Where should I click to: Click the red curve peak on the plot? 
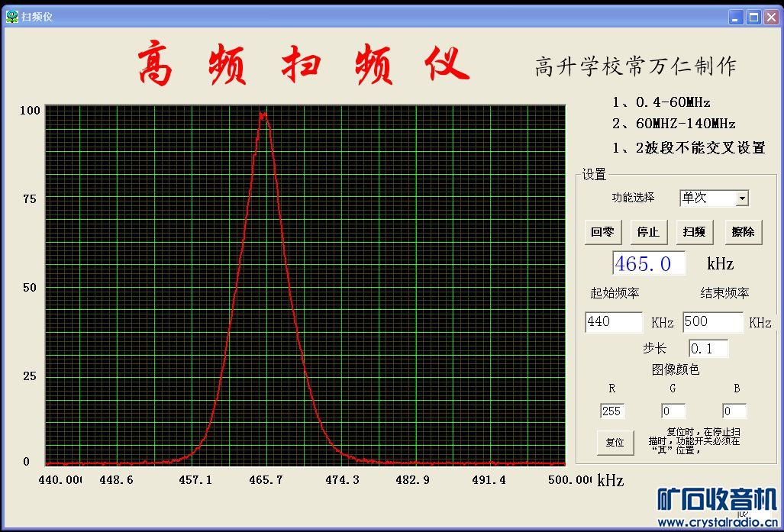pyautogui.click(x=263, y=114)
